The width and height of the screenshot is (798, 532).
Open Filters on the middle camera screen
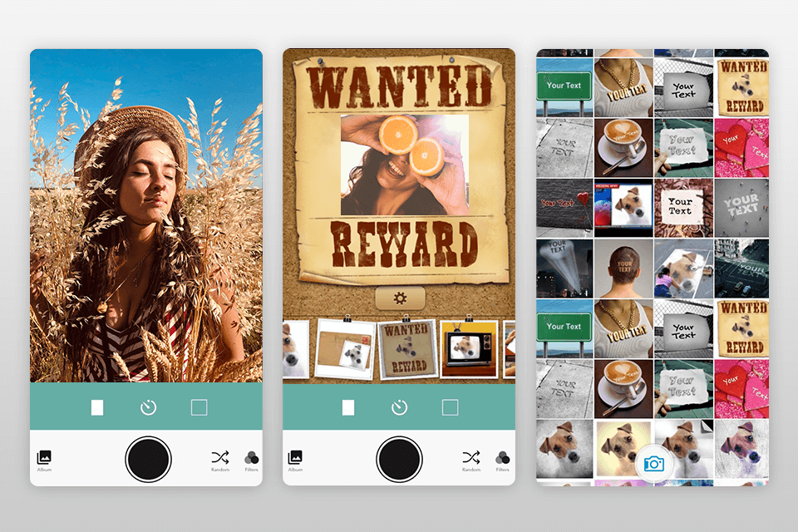click(x=505, y=456)
